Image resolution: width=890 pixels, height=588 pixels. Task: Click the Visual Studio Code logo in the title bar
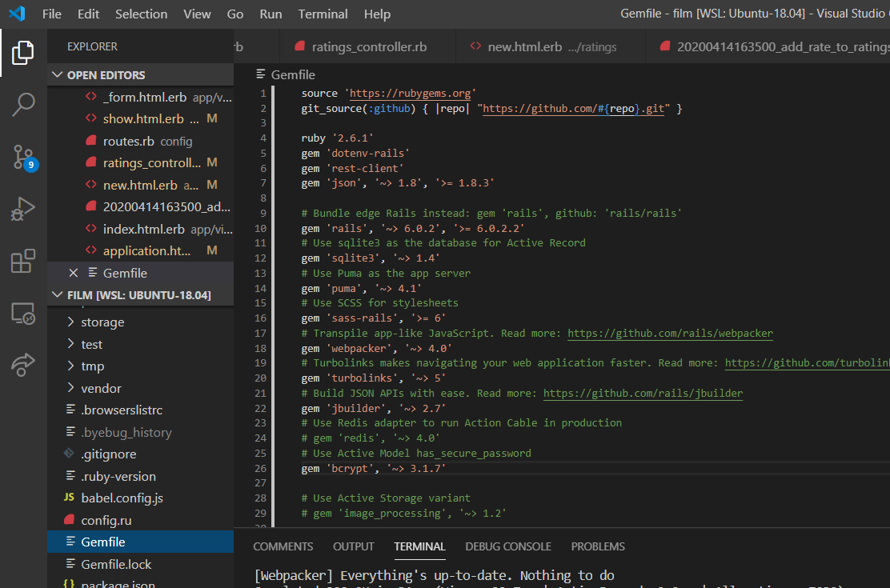(x=17, y=14)
